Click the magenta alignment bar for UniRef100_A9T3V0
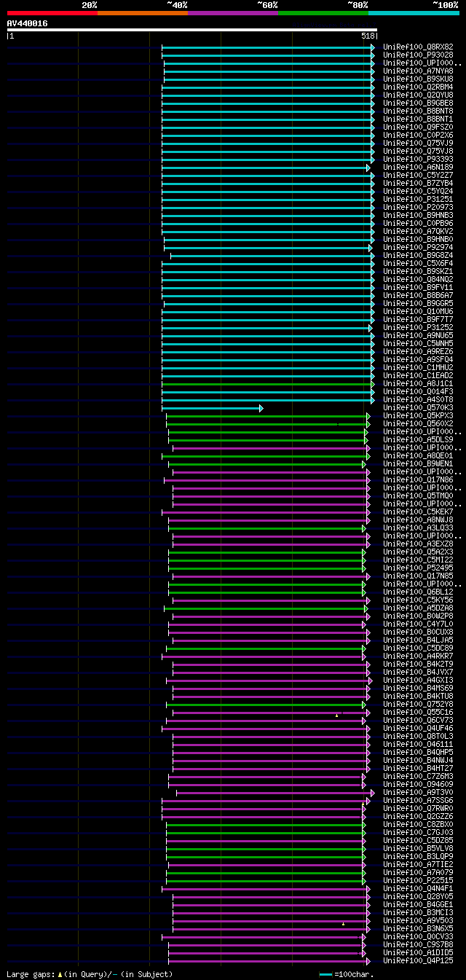This screenshot has width=466, height=980. pyautogui.click(x=275, y=793)
